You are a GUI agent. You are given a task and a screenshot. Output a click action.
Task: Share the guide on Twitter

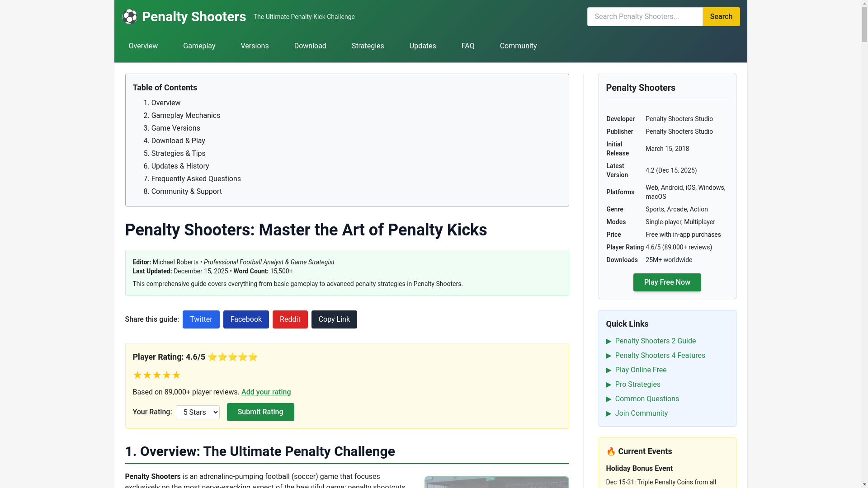pos(201,319)
